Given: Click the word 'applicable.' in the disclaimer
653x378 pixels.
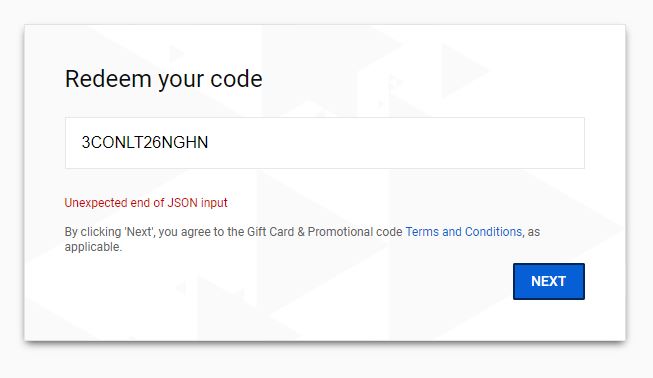Looking at the screenshot, I should pyautogui.click(x=93, y=247).
